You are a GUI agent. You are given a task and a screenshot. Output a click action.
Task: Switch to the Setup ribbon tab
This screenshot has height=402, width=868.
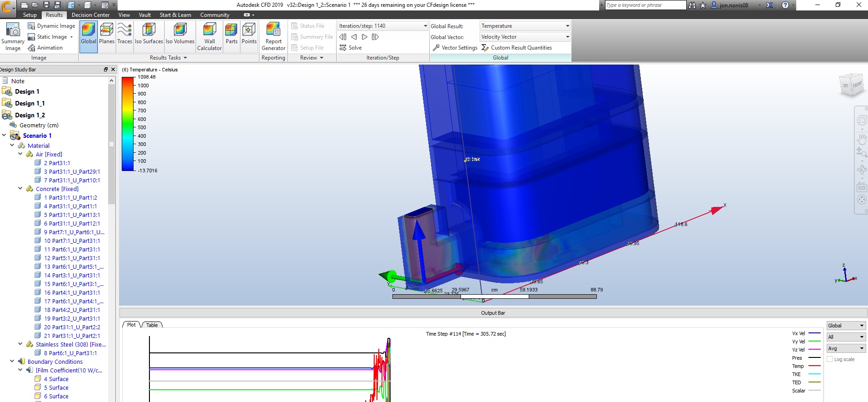coord(30,15)
